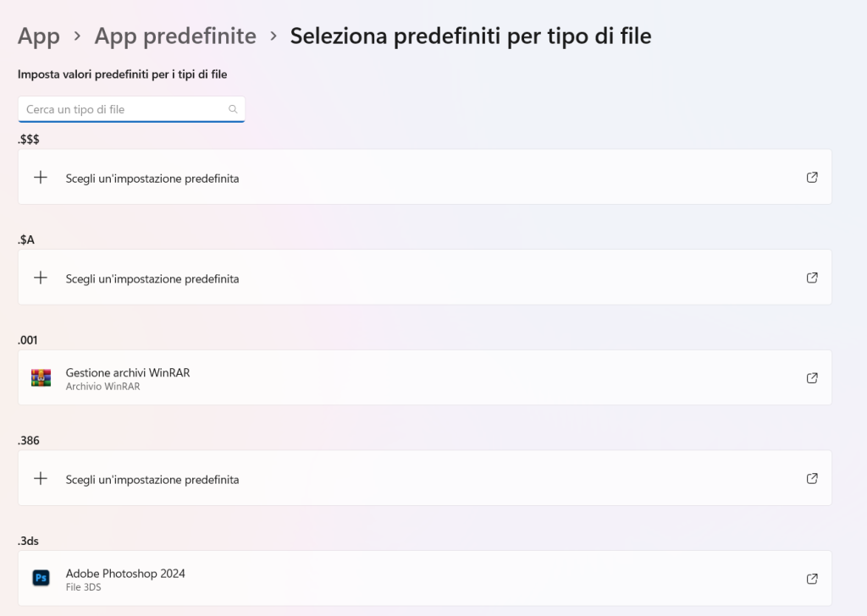
Task: Open external link icon for .3ds row
Action: [x=812, y=579]
